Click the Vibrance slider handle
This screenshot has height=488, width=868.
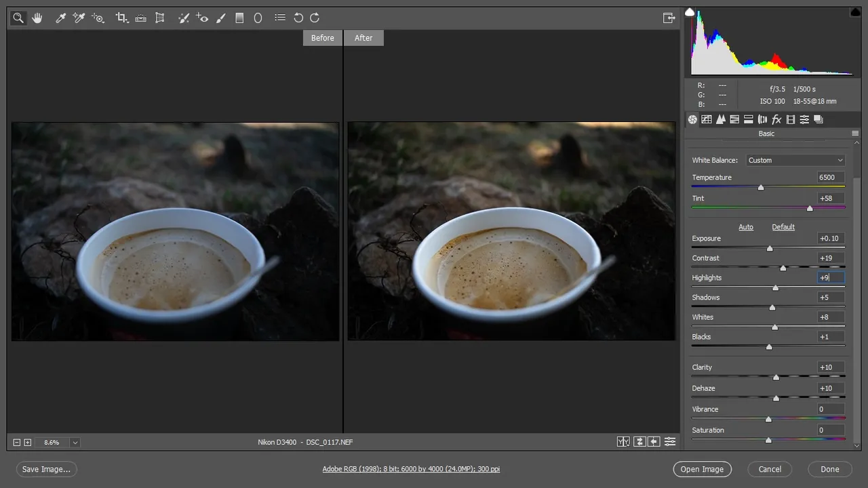coord(768,419)
